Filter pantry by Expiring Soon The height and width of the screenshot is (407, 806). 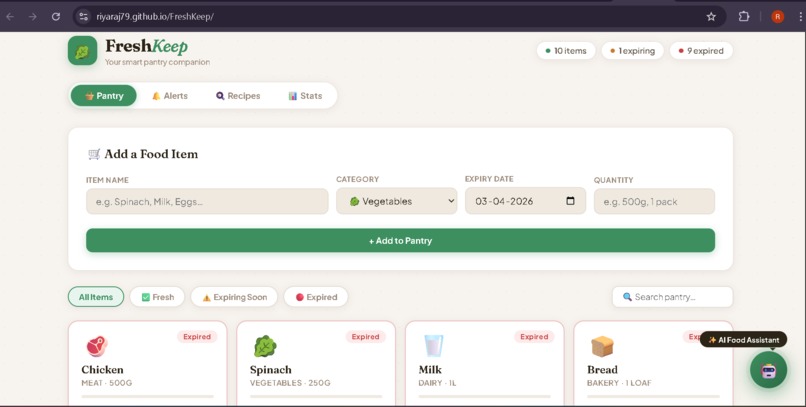coord(234,297)
